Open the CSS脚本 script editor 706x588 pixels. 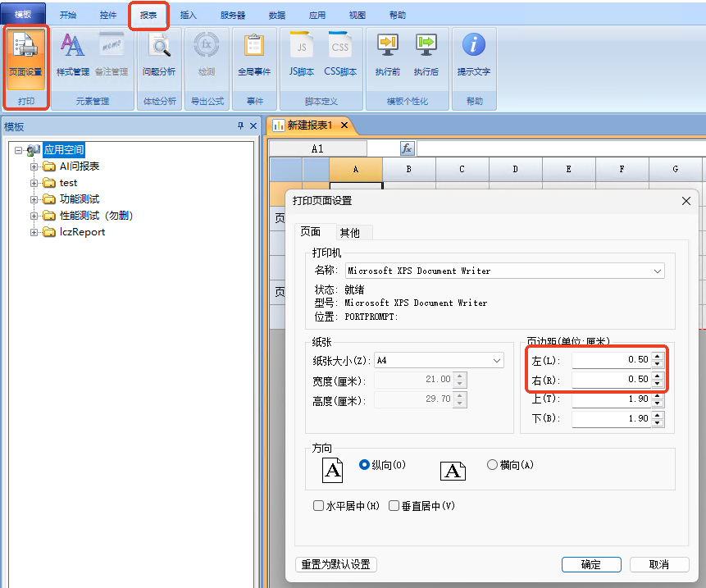[x=340, y=56]
